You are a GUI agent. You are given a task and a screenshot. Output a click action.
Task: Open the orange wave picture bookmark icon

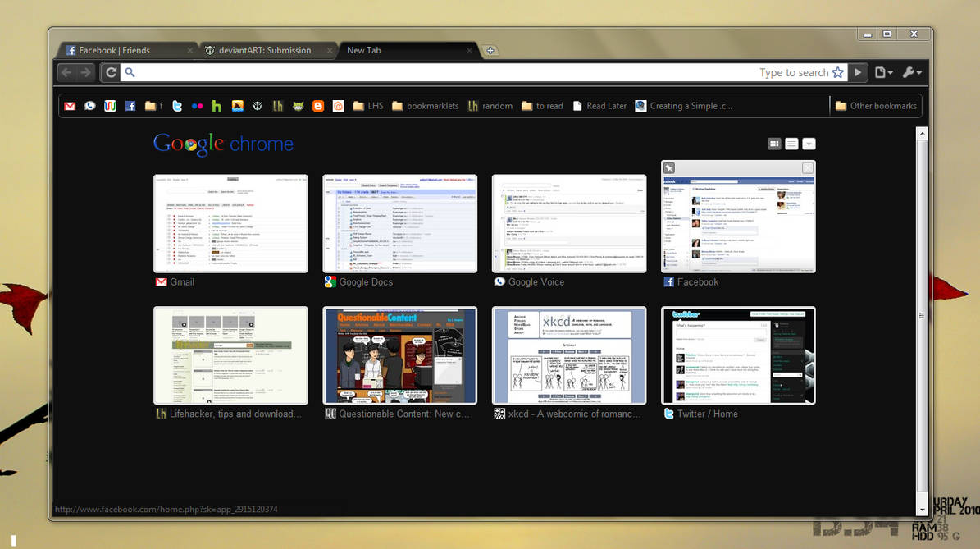point(237,106)
